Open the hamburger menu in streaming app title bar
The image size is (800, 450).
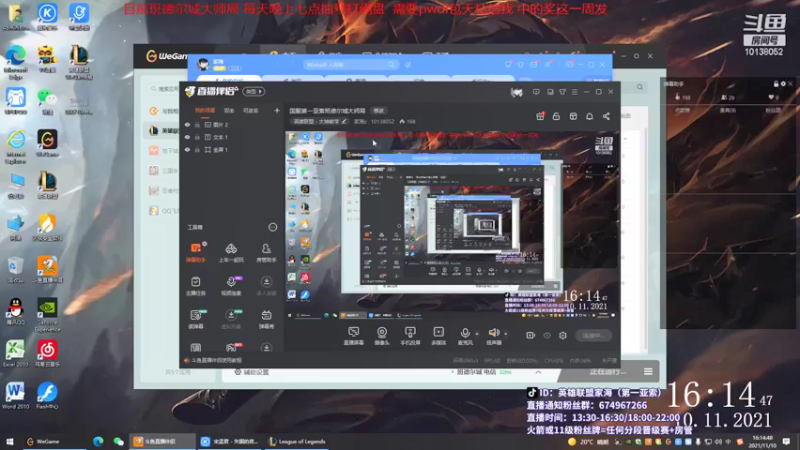[574, 92]
